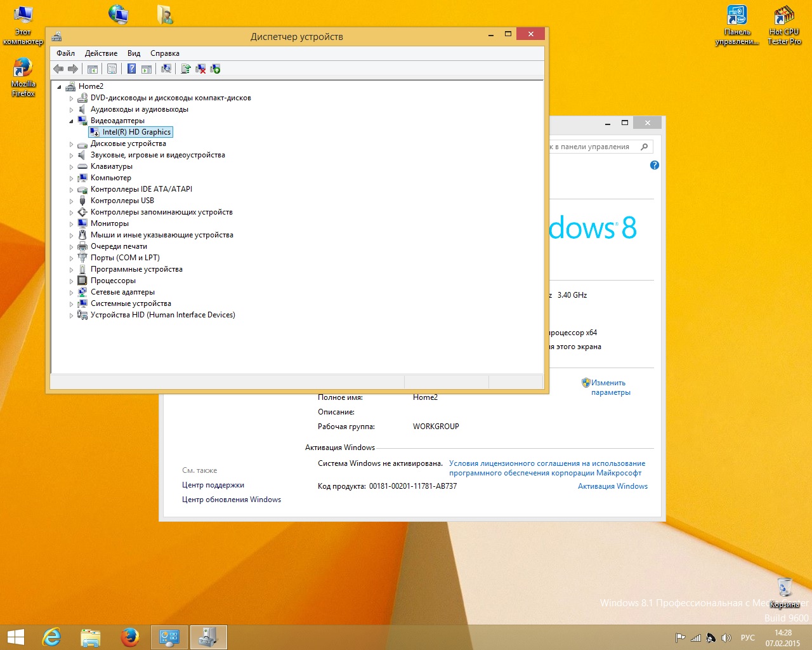Select Контроллеры запоминающих устройств entry
This screenshot has height=650, width=812.
pos(162,212)
